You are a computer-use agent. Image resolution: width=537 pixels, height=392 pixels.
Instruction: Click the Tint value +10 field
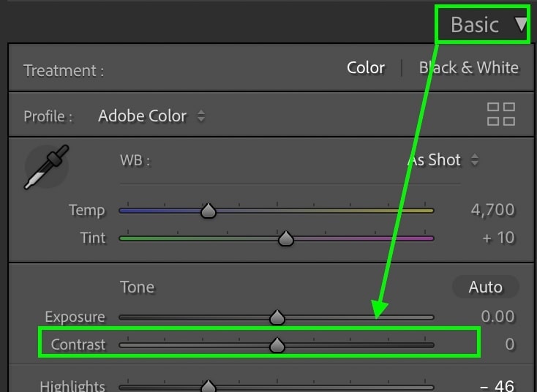click(x=498, y=237)
